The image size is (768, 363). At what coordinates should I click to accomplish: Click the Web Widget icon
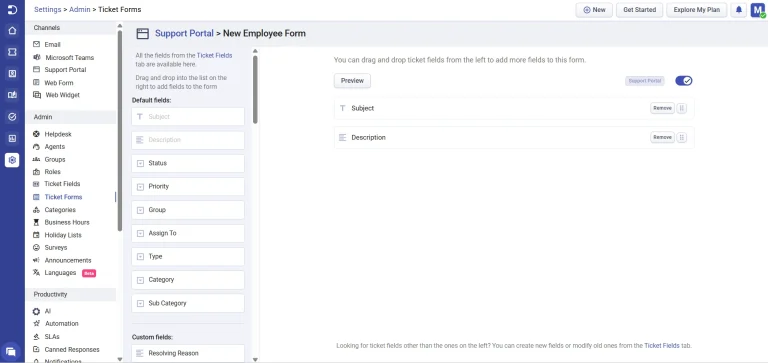tap(37, 95)
